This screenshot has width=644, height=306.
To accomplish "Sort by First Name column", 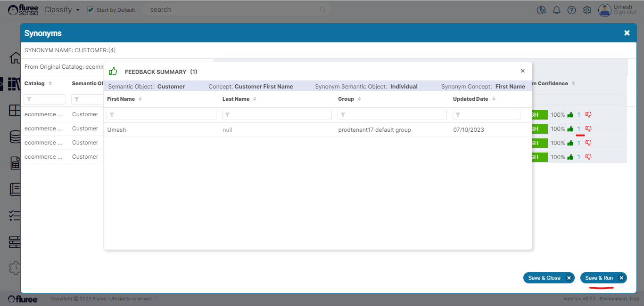I will click(121, 99).
